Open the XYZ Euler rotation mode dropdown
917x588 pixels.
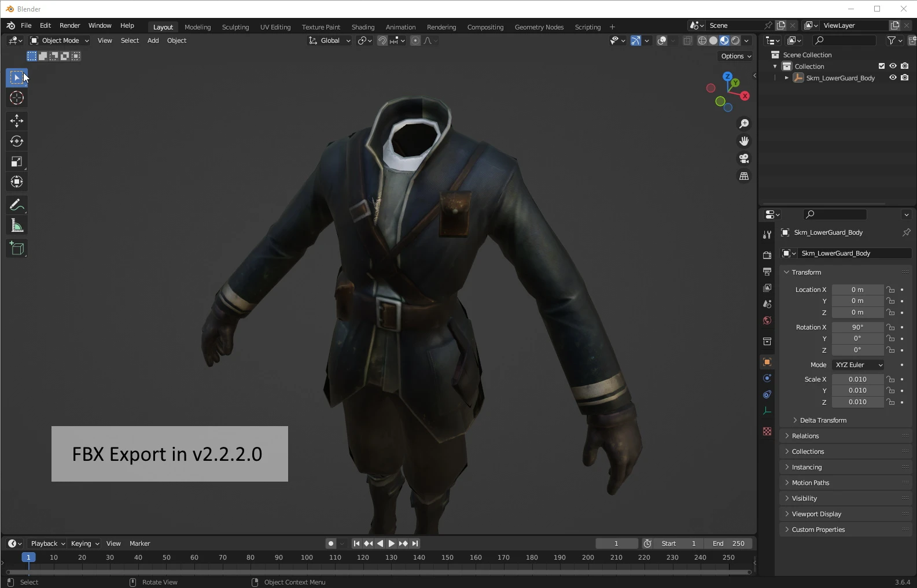(858, 365)
